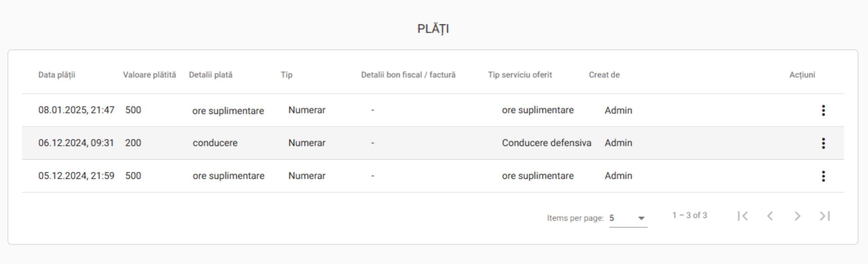
Task: Select the 08.01.2025, 21:47 payment row
Action: point(433,110)
